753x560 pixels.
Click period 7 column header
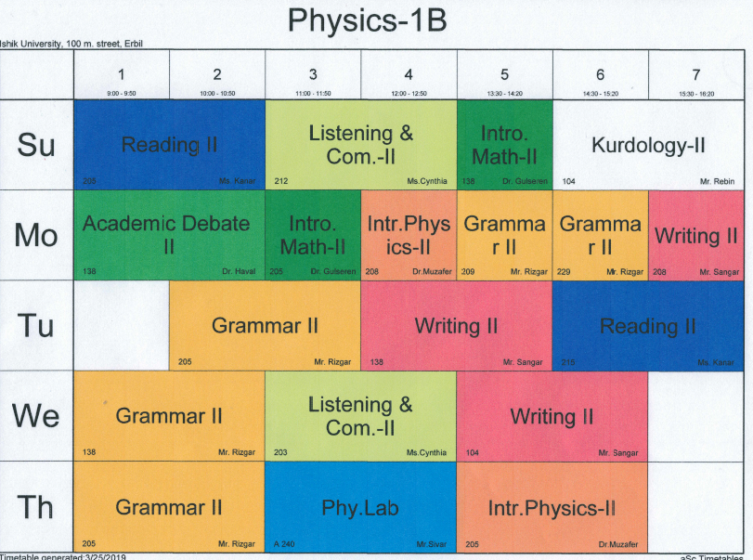pyautogui.click(x=695, y=76)
